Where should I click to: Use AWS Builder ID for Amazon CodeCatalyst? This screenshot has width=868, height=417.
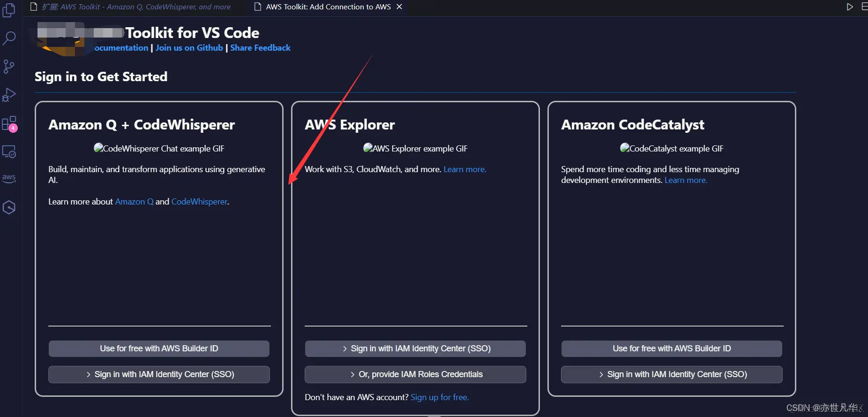pos(672,349)
